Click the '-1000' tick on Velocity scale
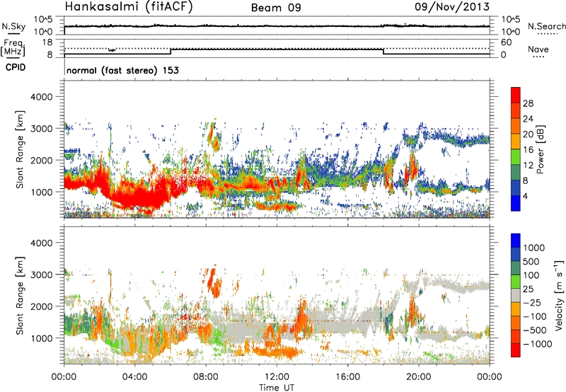The height and width of the screenshot is (392, 566). coord(537,344)
